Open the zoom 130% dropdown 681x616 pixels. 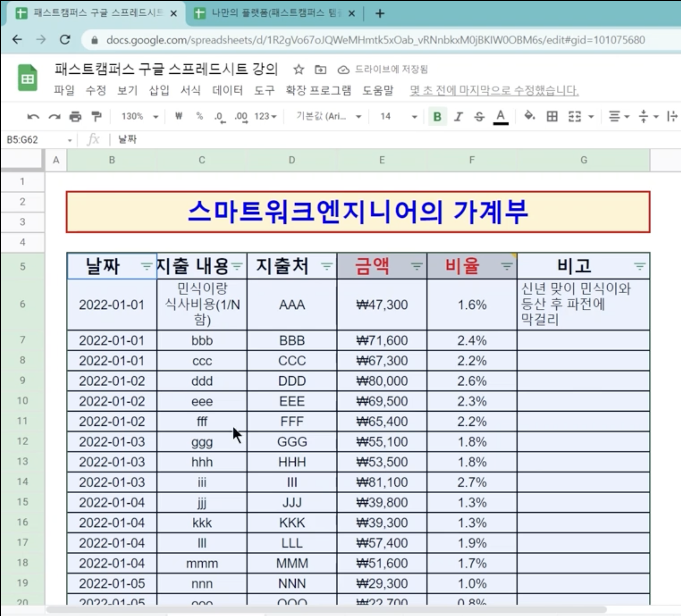coord(139,116)
